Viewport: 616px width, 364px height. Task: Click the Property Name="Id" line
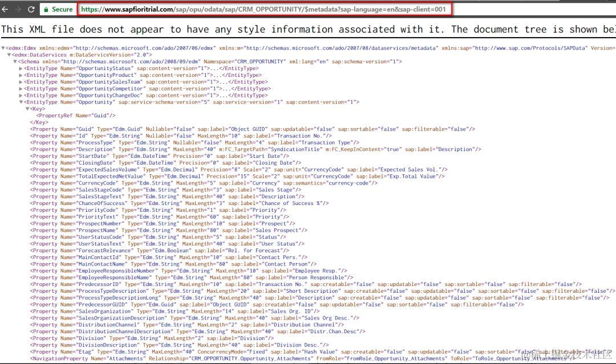pyautogui.click(x=181, y=136)
